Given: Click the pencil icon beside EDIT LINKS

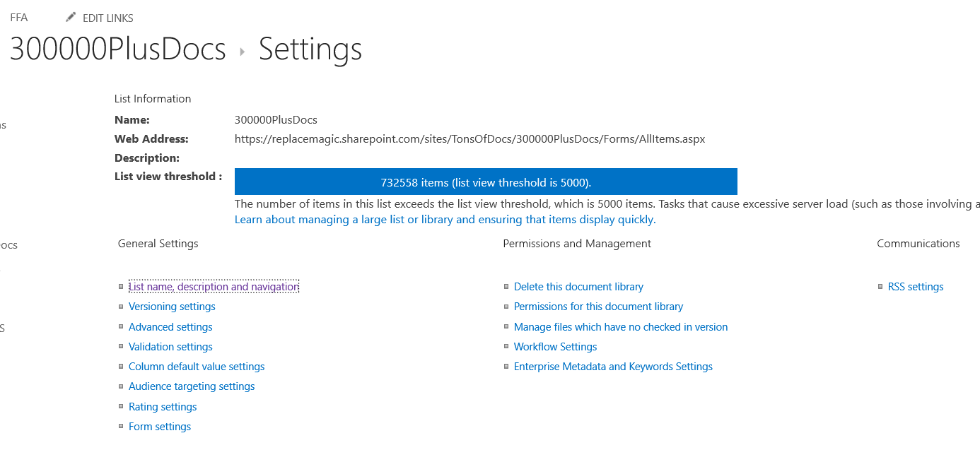Looking at the screenshot, I should [71, 17].
